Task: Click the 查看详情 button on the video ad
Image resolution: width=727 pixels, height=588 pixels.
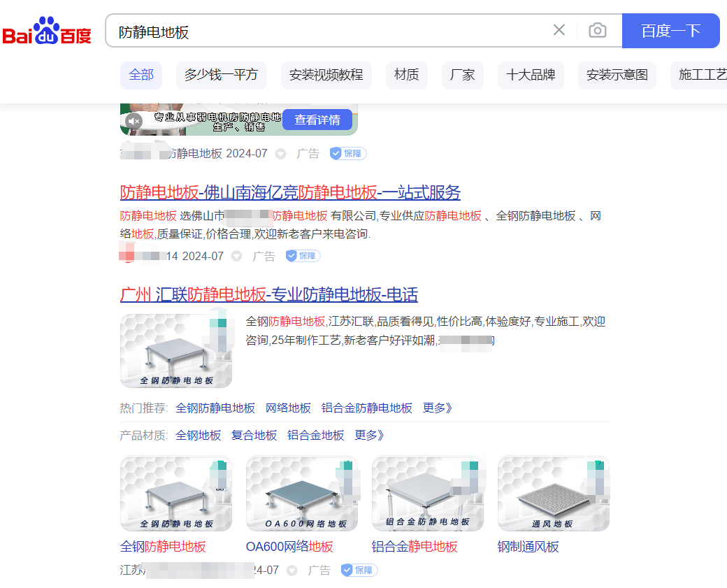Action: pyautogui.click(x=317, y=120)
